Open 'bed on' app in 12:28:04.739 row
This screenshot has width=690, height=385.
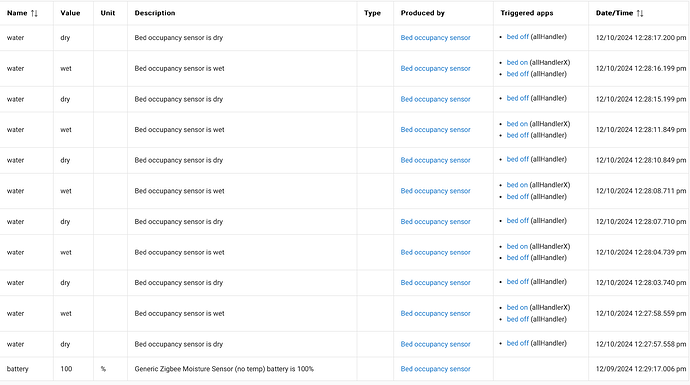tap(517, 246)
